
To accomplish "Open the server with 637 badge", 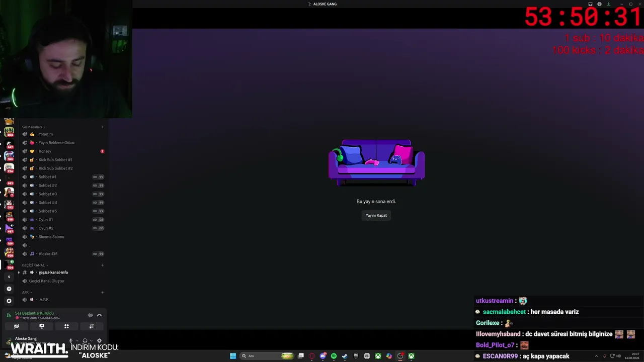I will pyautogui.click(x=9, y=144).
